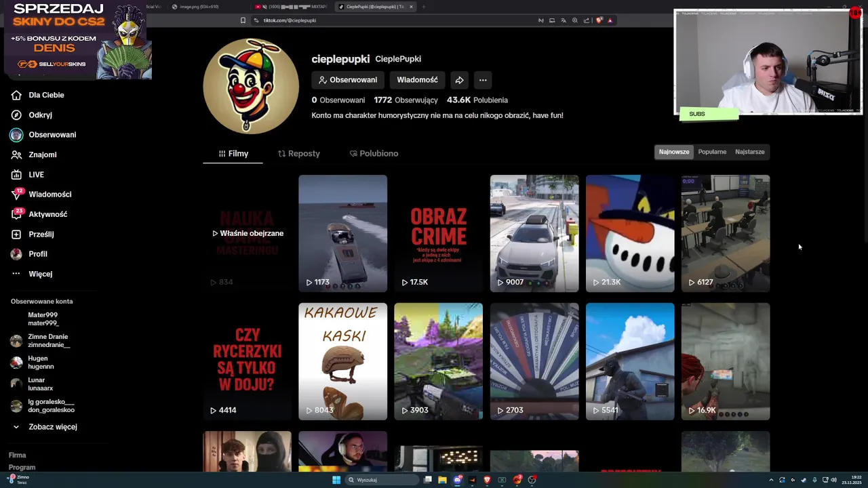This screenshot has width=868, height=488.
Task: Play the KAKAOWE KASKI video
Action: click(343, 362)
